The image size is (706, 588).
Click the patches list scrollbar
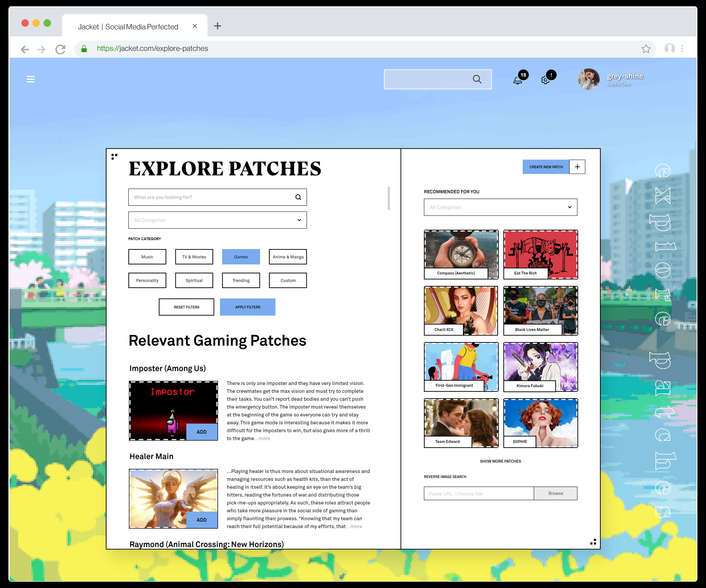(389, 198)
